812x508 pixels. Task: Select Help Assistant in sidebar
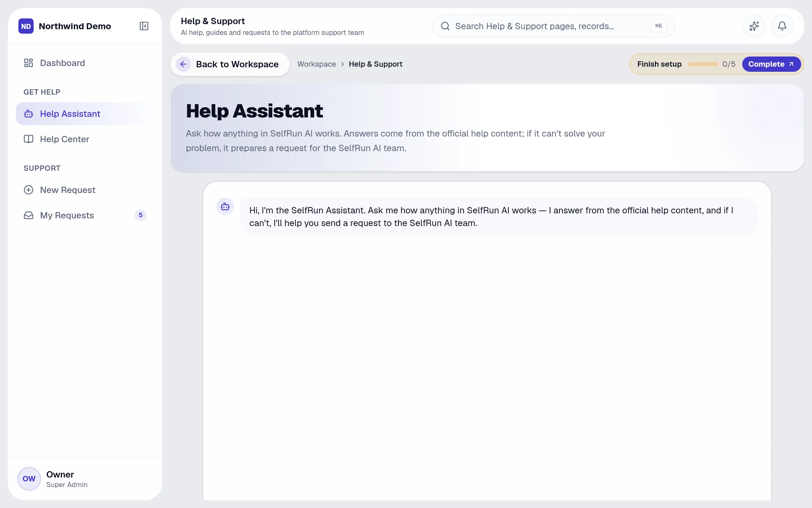coord(85,114)
